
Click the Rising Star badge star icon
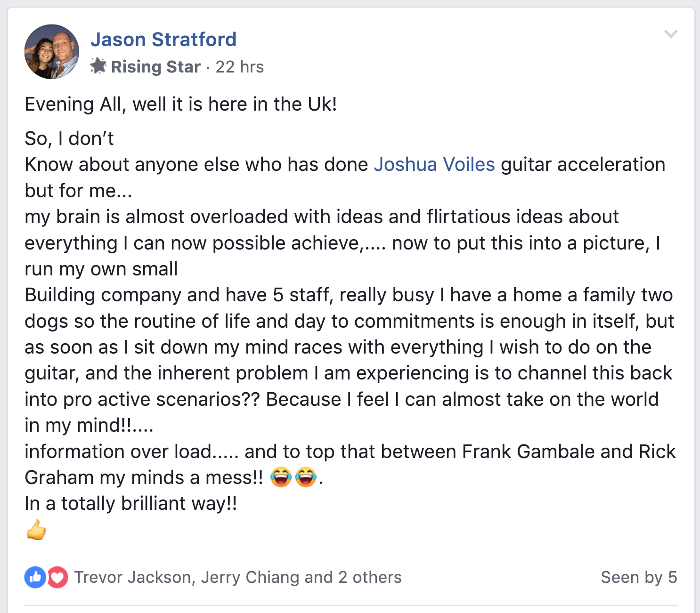[x=98, y=66]
